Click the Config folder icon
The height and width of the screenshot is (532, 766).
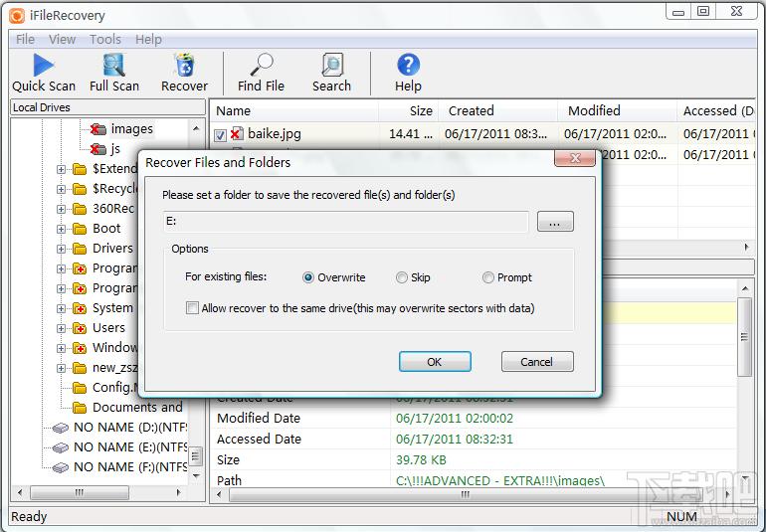[x=80, y=388]
